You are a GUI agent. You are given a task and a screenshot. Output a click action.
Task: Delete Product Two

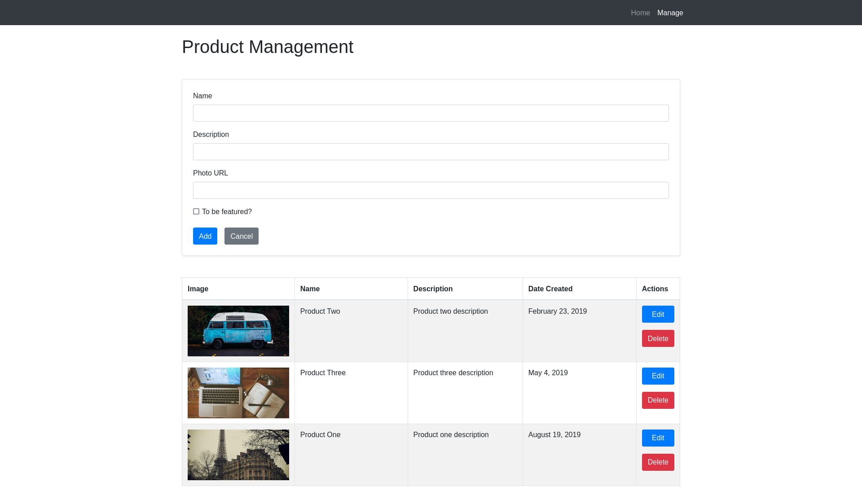coord(658,338)
